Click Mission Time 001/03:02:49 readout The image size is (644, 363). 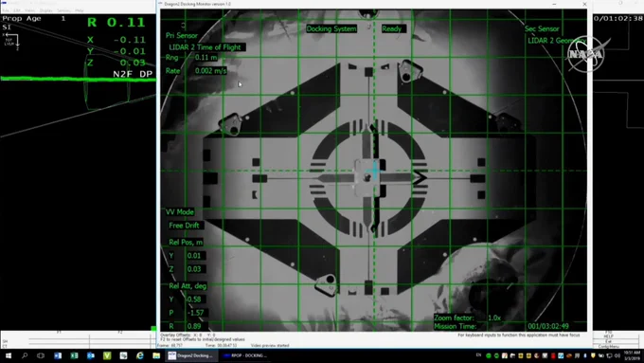coord(548,326)
